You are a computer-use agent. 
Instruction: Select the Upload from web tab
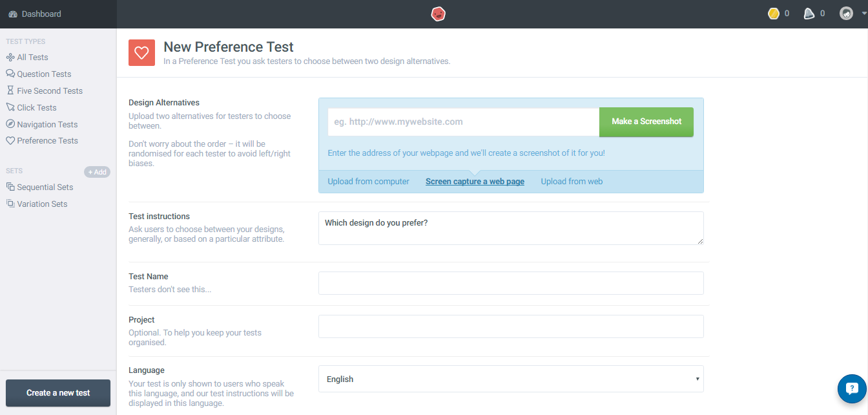pyautogui.click(x=571, y=182)
